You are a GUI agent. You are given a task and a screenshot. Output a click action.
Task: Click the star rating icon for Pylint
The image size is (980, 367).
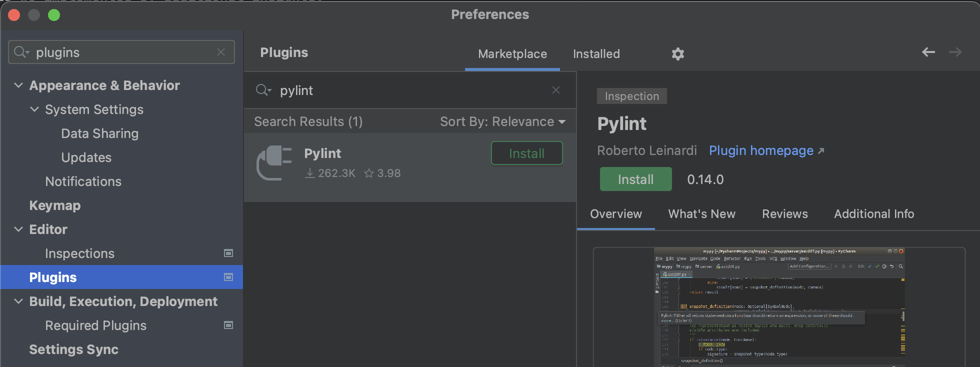(x=369, y=173)
